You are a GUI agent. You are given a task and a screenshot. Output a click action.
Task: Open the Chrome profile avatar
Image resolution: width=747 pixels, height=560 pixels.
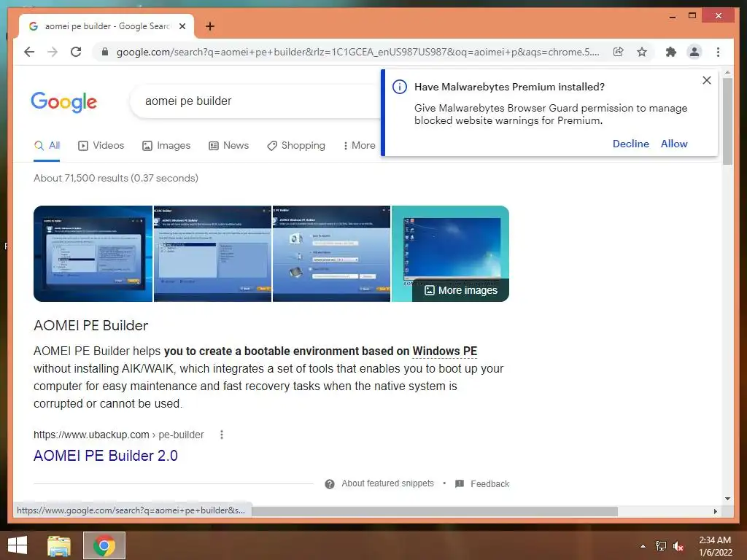click(694, 52)
